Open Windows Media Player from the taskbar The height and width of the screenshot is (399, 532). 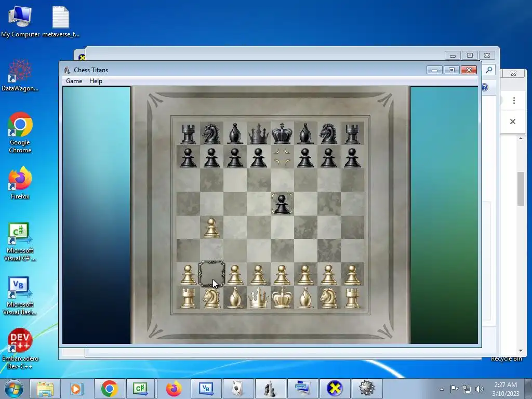[x=77, y=389]
